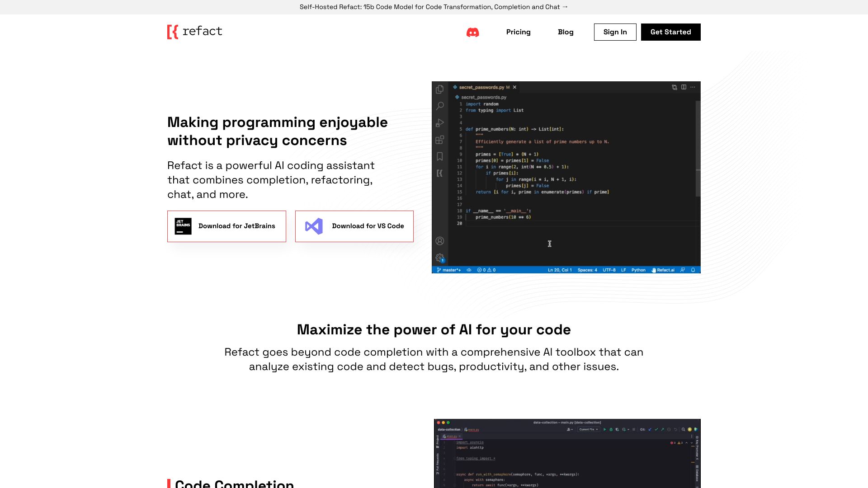Open the Pricing menu page
The image size is (868, 488).
pos(518,32)
